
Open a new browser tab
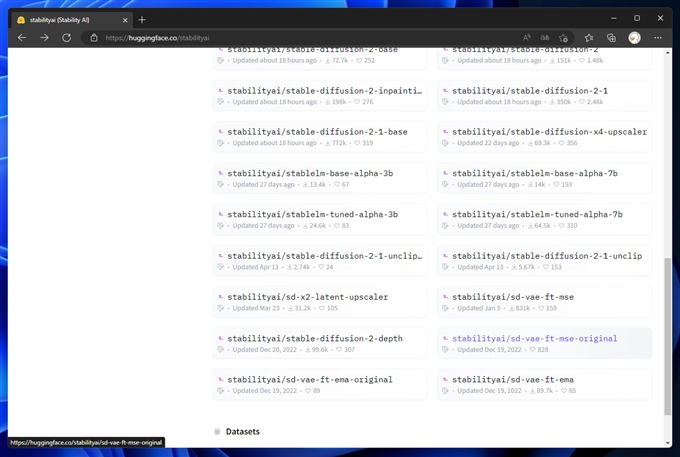142,20
